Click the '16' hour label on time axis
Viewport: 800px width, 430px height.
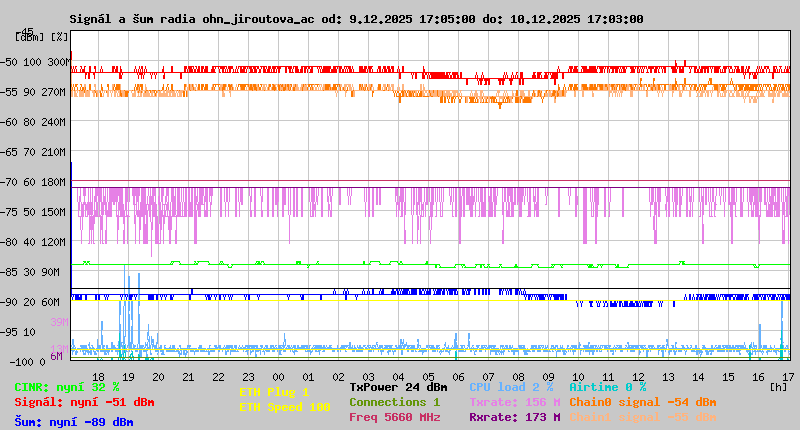(x=759, y=377)
